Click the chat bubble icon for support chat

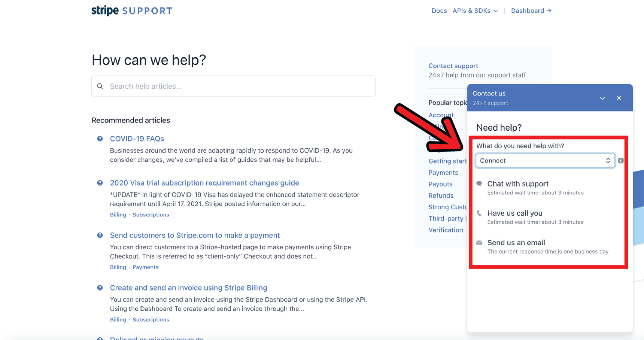[x=479, y=184]
